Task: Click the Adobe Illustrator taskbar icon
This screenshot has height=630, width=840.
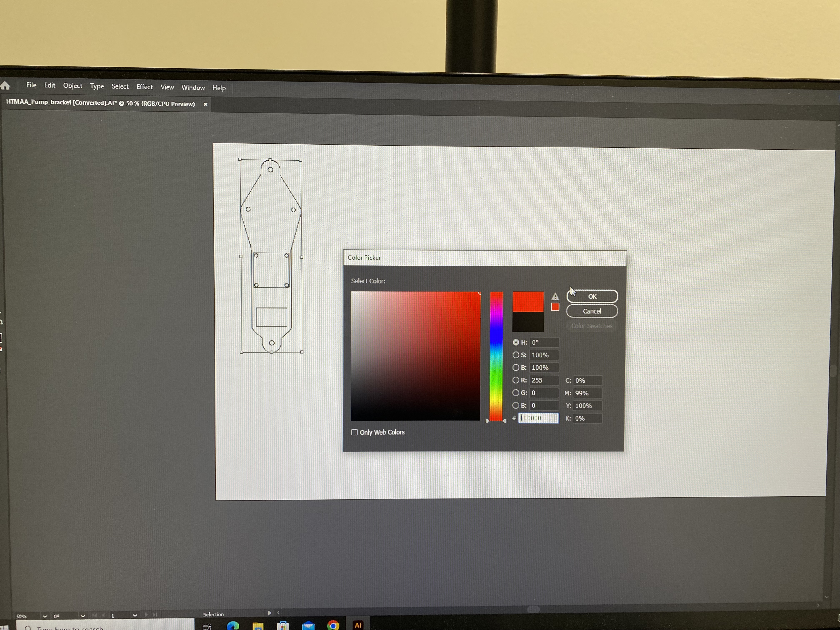Action: (x=358, y=625)
